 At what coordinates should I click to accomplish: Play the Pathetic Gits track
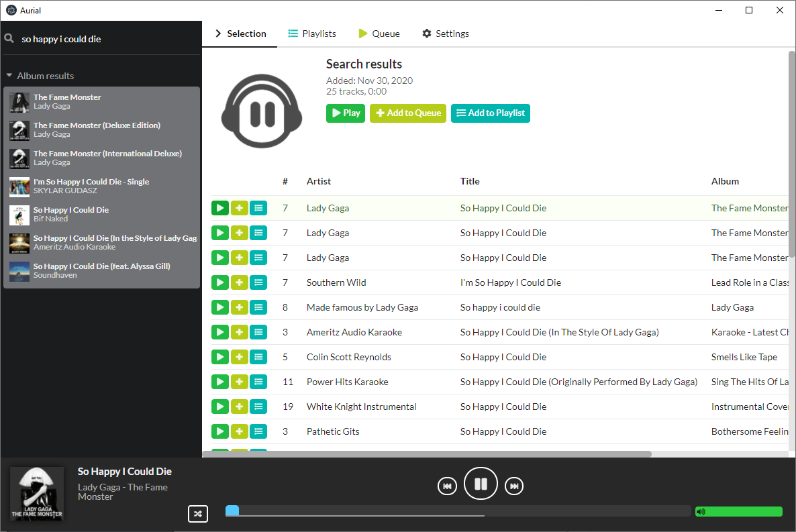(x=220, y=432)
